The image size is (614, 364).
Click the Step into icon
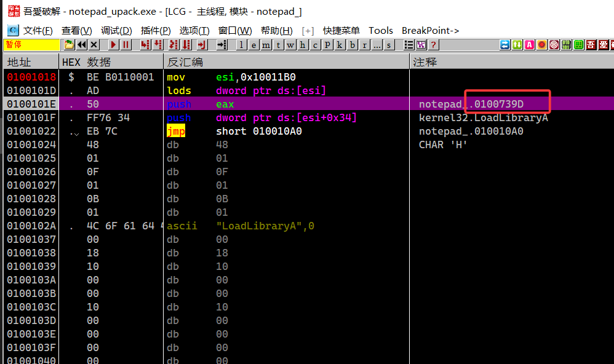pyautogui.click(x=145, y=45)
